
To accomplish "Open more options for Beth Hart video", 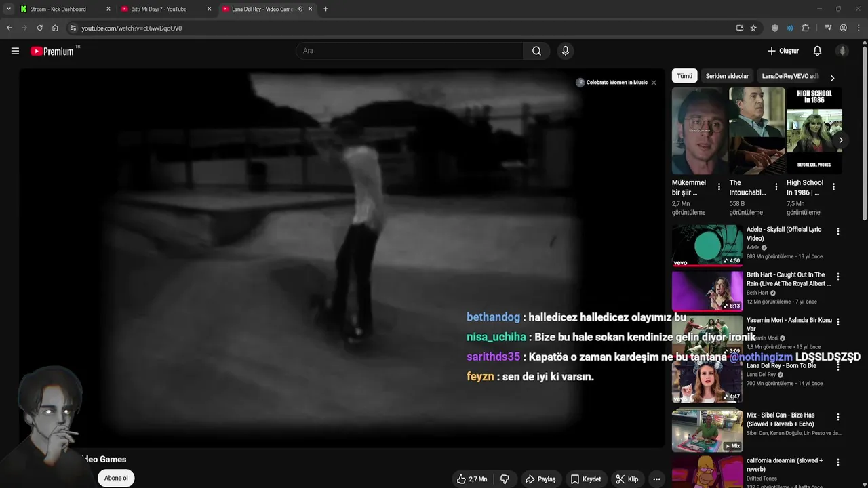I will (838, 277).
